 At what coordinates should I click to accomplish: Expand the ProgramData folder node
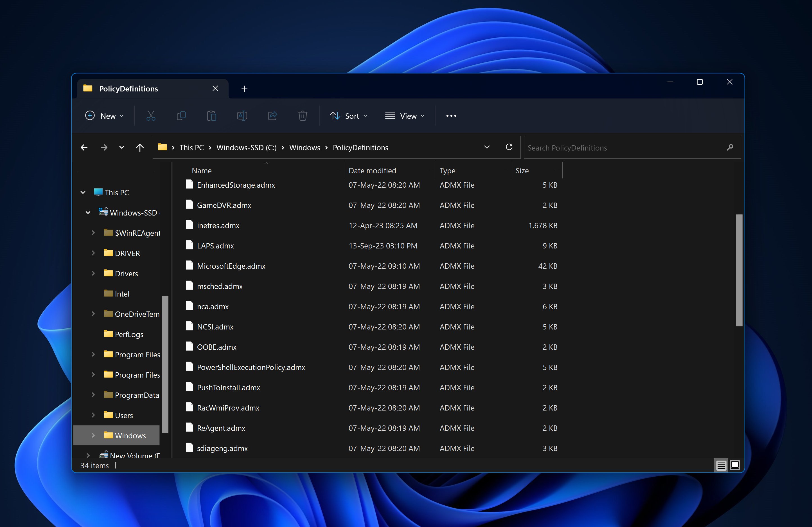(x=93, y=395)
